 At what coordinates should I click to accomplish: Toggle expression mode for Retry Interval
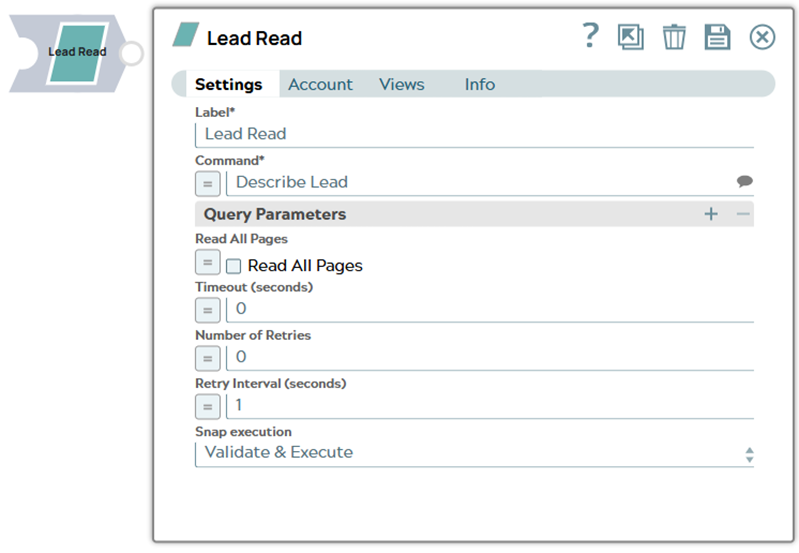(207, 407)
